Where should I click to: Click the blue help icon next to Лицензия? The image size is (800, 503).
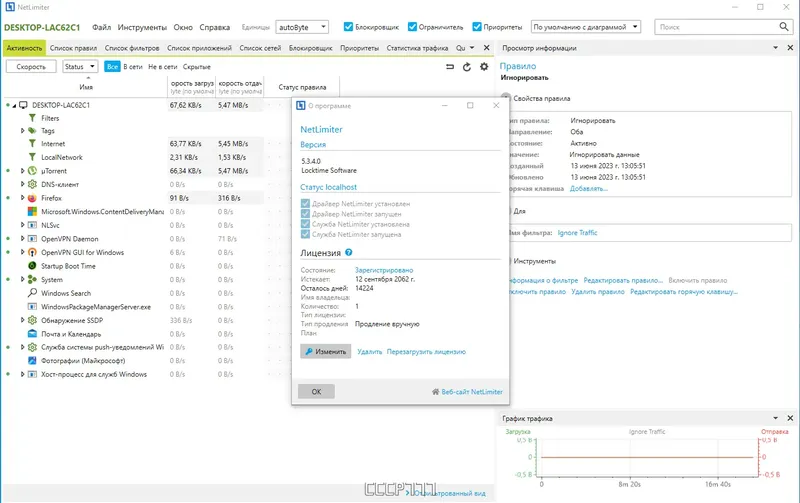(348, 253)
